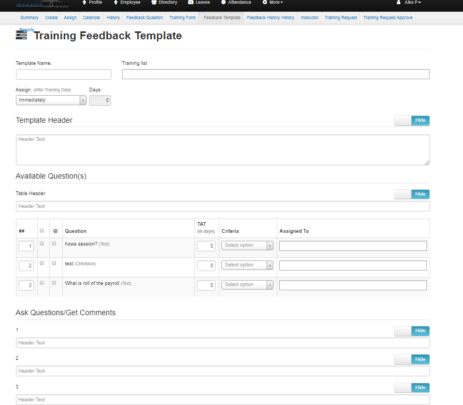
Task: Open the Employee menu item
Action: [127, 2]
